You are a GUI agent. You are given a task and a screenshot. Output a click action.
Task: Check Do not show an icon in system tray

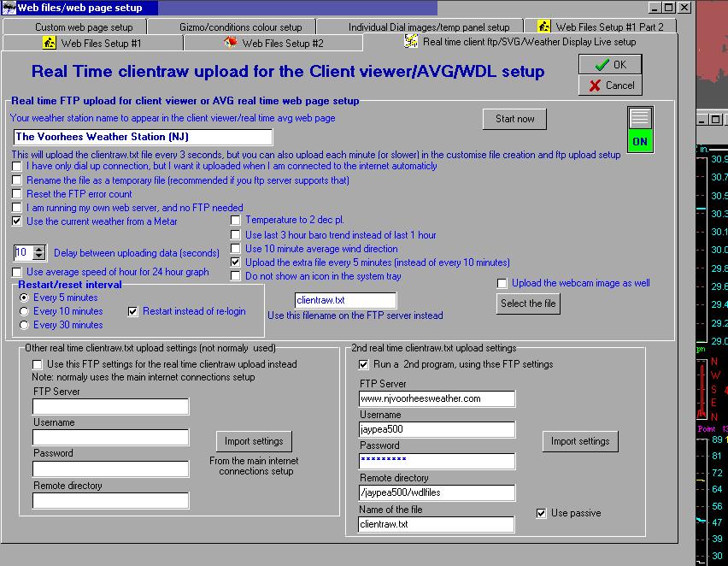tap(236, 276)
